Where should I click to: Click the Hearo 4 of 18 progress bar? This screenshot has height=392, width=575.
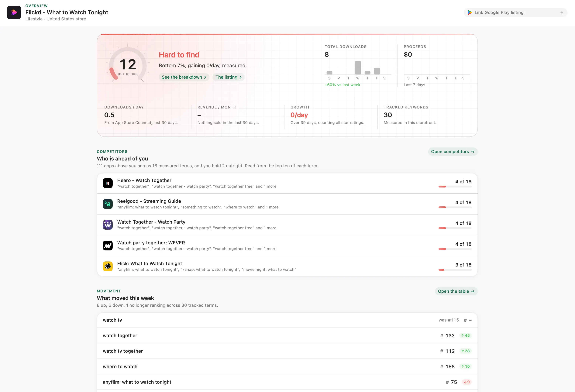[455, 187]
